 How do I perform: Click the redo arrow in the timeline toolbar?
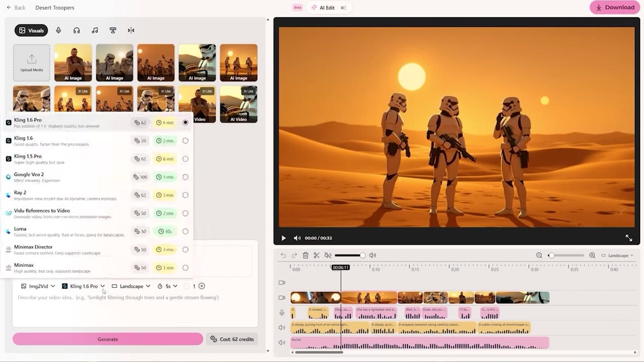point(294,255)
